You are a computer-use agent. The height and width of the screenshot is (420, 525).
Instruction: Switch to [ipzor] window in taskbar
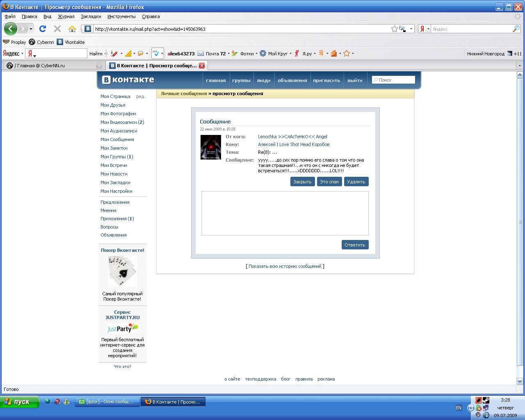pyautogui.click(x=107, y=402)
